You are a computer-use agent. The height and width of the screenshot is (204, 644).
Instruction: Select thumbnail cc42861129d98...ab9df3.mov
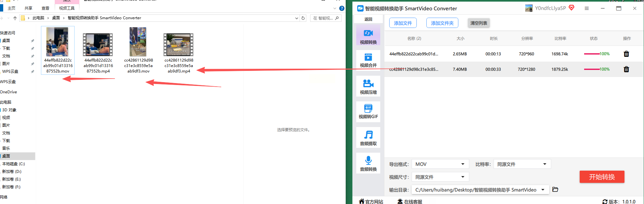pos(139,50)
